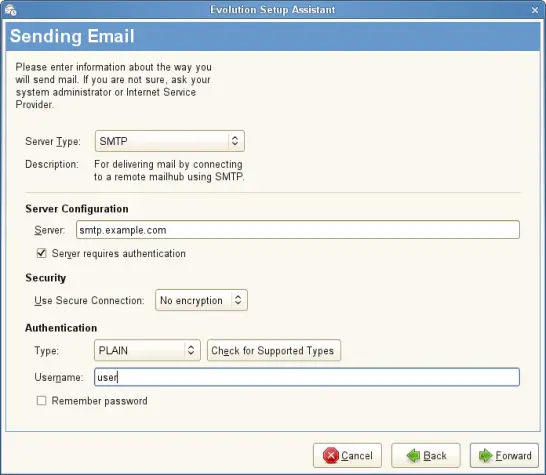Image resolution: width=546 pixels, height=475 pixels.
Task: Click the Evolution Setup Assistant title text
Action: coord(272,10)
